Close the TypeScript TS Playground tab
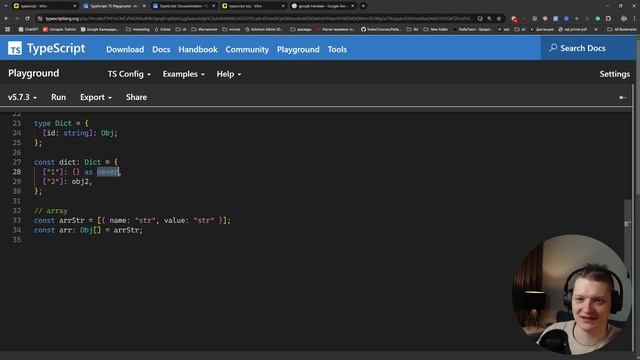The height and width of the screenshot is (360, 640). tap(144, 6)
